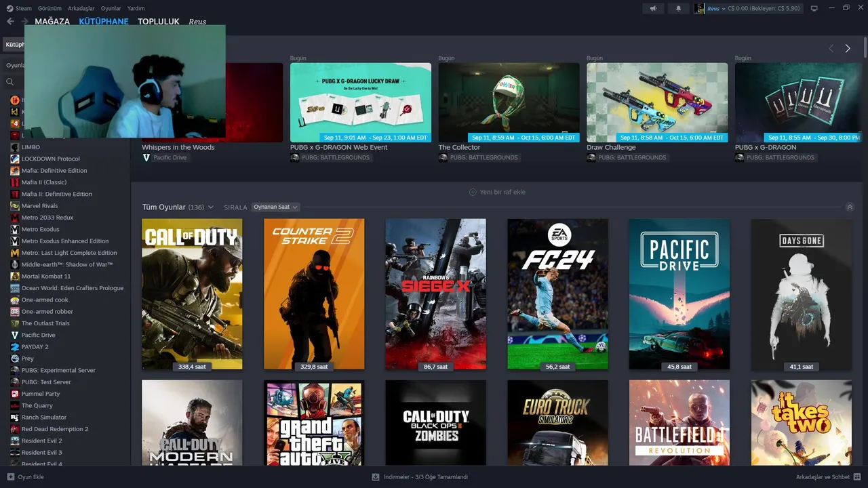The width and height of the screenshot is (868, 488).
Task: Click the Steam logo menu
Action: (9, 8)
